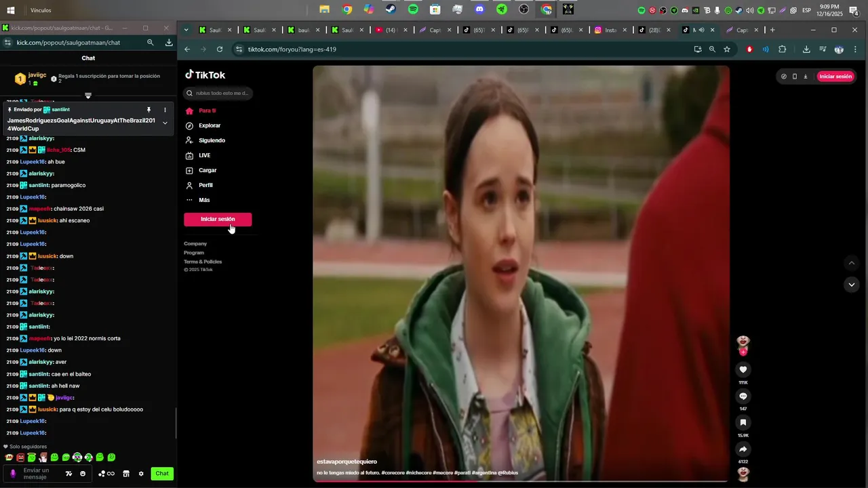
Task: Open pinned message three-dot options
Action: click(165, 110)
